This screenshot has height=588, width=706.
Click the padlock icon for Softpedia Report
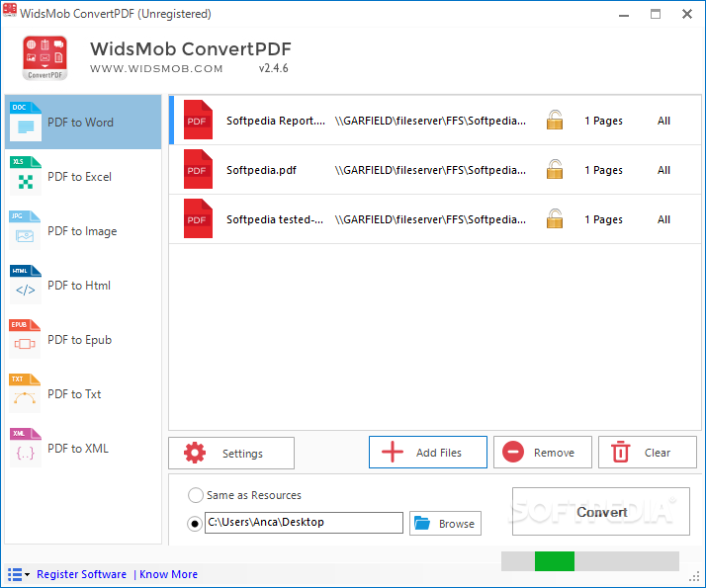(x=555, y=121)
